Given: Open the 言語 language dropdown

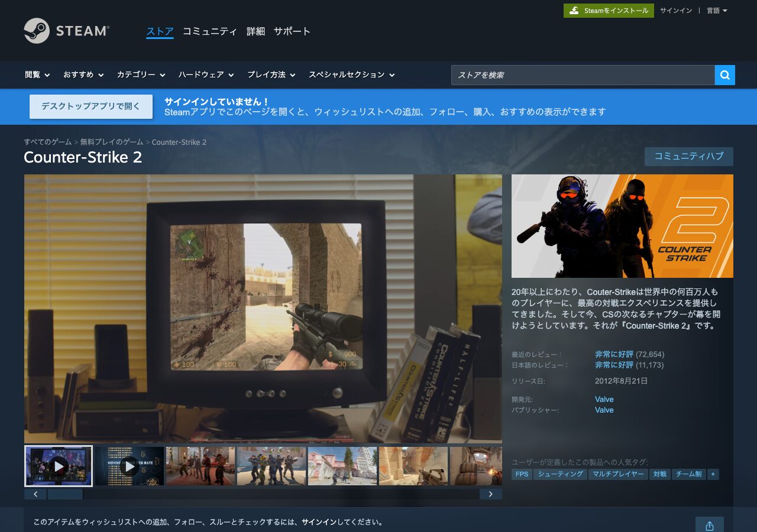Looking at the screenshot, I should (717, 11).
